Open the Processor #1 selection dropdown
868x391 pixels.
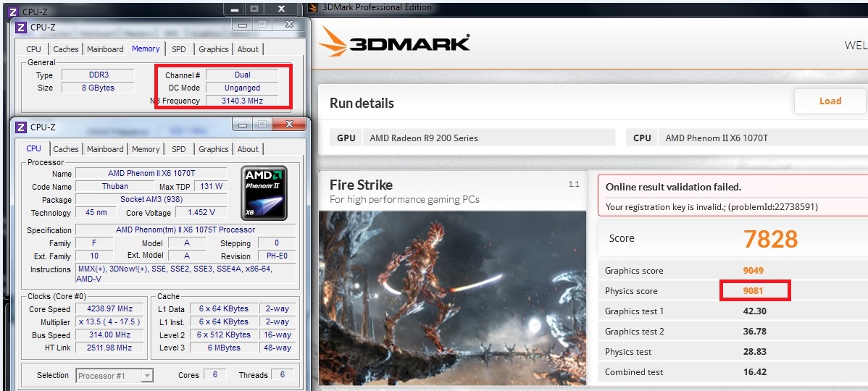[x=114, y=376]
